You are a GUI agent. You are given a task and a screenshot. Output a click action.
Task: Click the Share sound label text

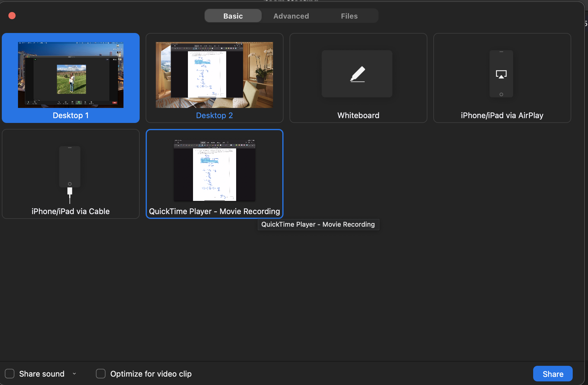tap(42, 374)
